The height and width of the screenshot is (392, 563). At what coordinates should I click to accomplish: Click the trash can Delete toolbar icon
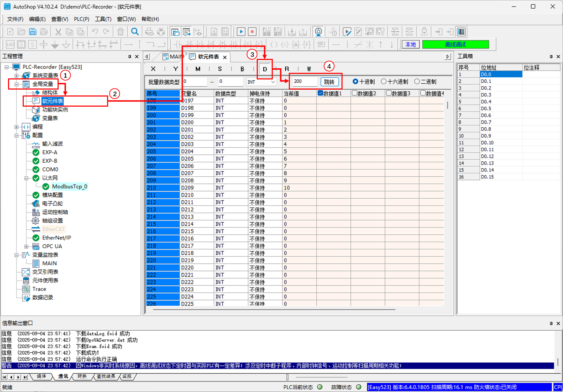tap(120, 32)
